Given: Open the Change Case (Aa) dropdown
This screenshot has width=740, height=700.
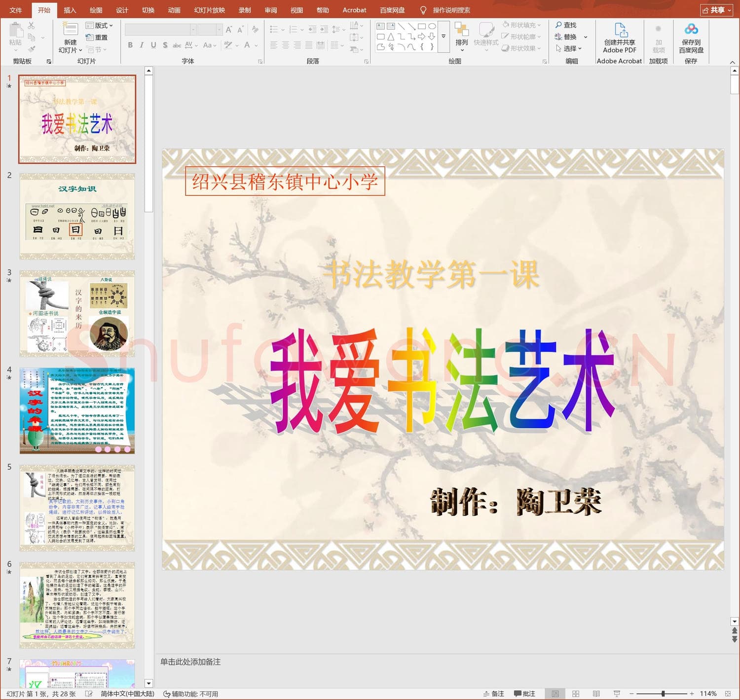Looking at the screenshot, I should tap(210, 45).
